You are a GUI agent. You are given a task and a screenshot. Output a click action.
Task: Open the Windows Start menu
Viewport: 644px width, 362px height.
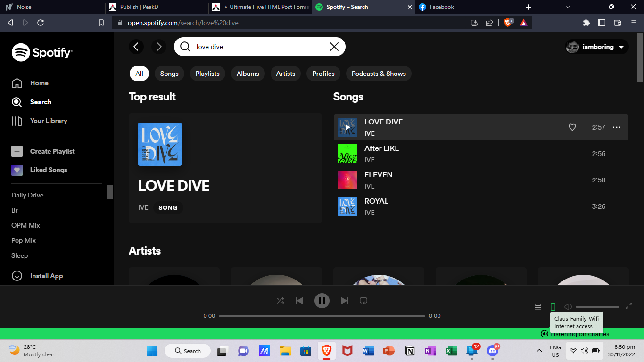[152, 351]
